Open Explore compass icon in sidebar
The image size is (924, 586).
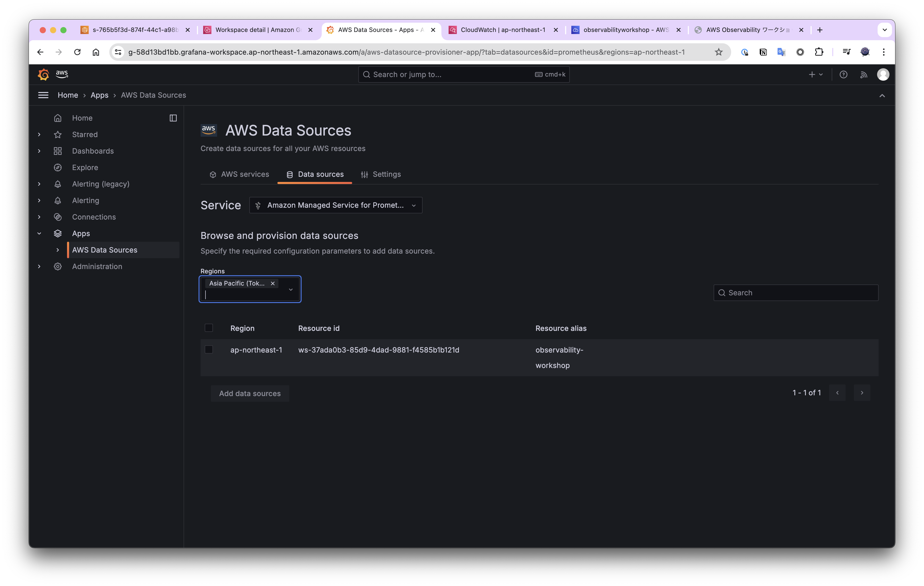pos(58,168)
